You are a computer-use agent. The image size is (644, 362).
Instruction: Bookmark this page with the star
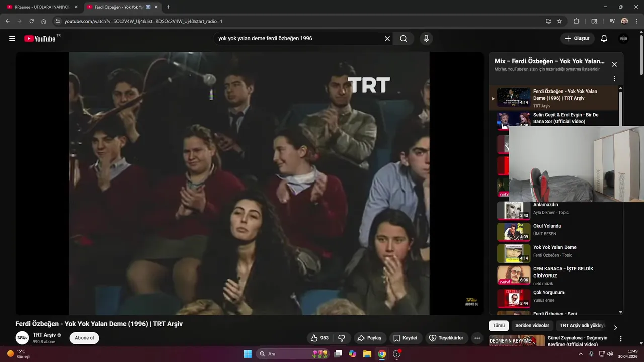point(559,21)
